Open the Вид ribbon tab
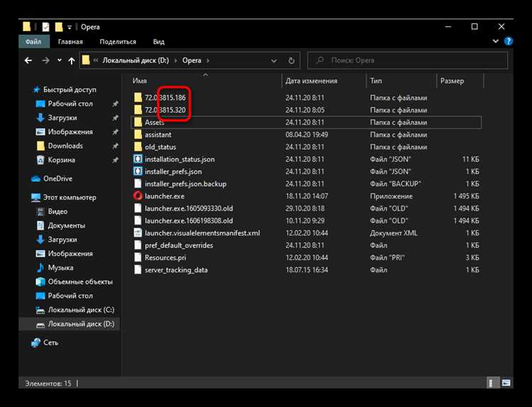This screenshot has height=407, width=532. (x=158, y=42)
